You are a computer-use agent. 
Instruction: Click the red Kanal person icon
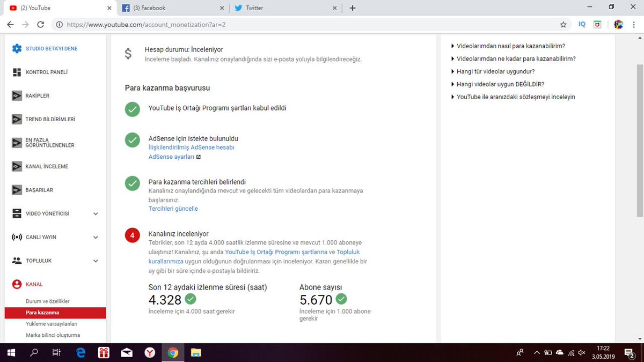click(x=17, y=284)
